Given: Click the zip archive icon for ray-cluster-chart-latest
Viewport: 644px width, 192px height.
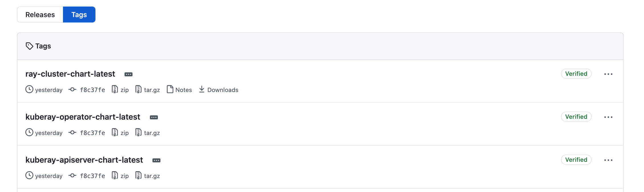Looking at the screenshot, I should (x=115, y=89).
